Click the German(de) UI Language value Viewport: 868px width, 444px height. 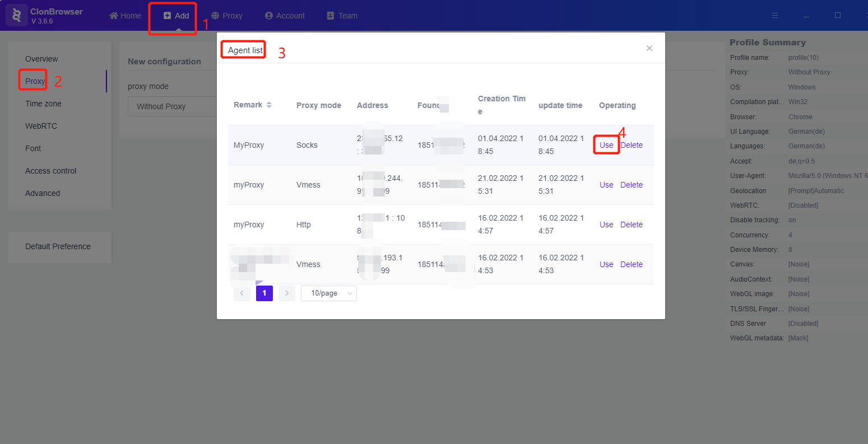(806, 132)
